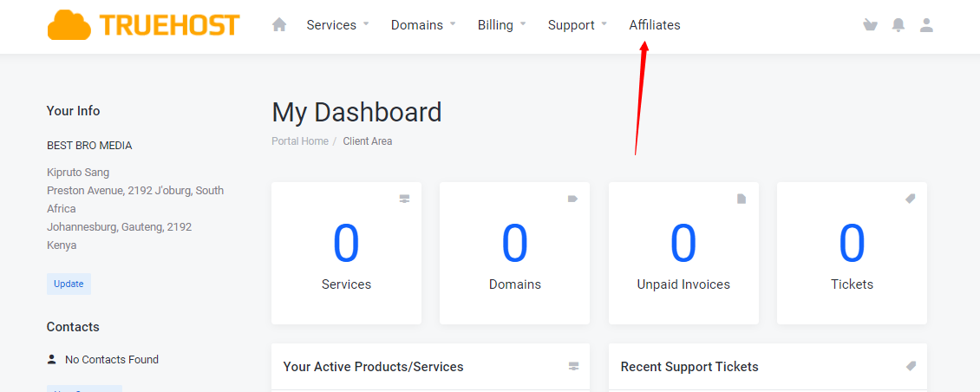Click the icon on Services card
The height and width of the screenshot is (392, 980).
tap(404, 199)
